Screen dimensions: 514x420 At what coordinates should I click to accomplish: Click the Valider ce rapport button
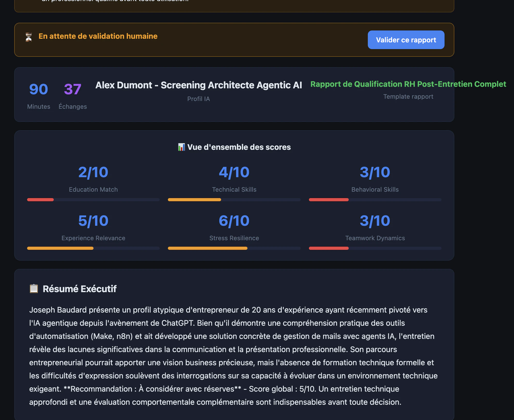(x=406, y=40)
